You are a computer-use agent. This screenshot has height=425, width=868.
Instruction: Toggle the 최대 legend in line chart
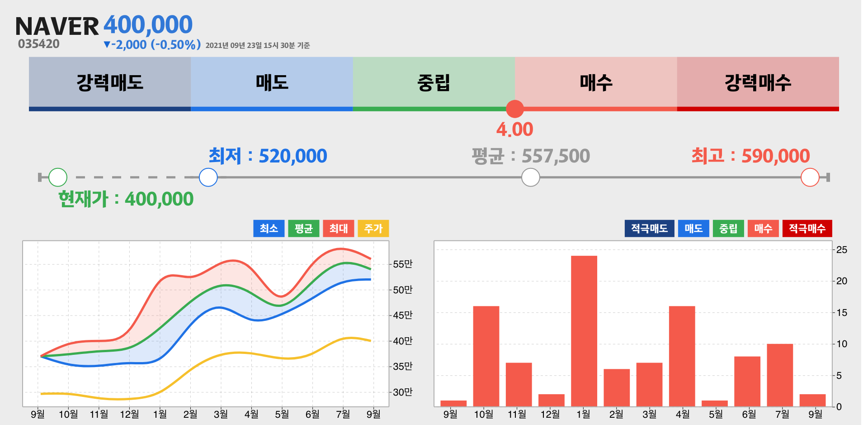[339, 229]
